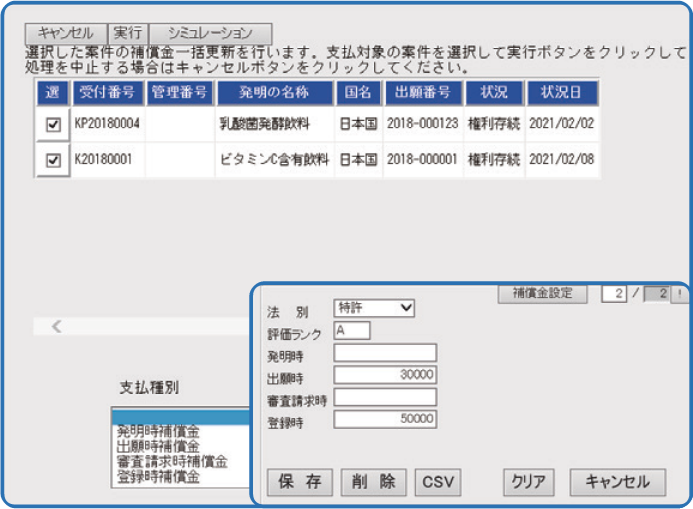
Task: Click the 補償金設定 button
Action: (x=543, y=293)
